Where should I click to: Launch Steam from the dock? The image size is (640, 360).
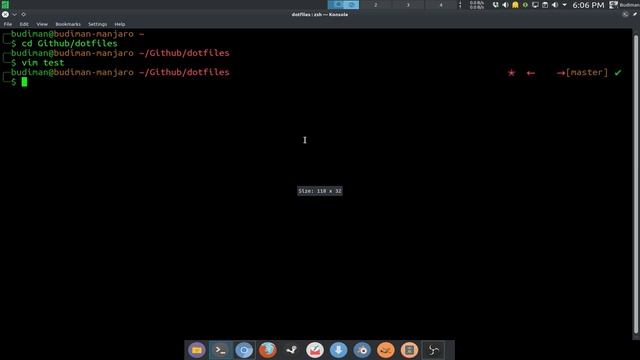click(x=291, y=350)
